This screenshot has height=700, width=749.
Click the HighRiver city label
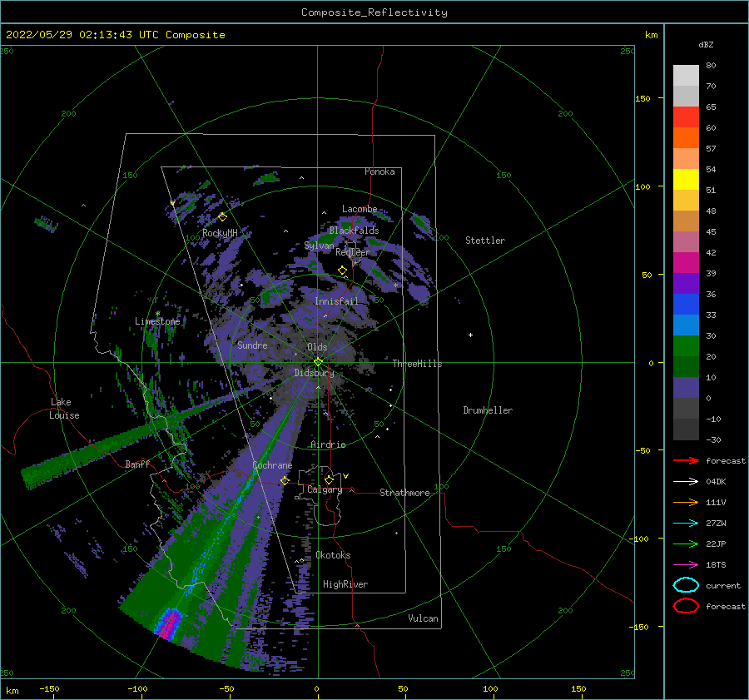tap(345, 584)
